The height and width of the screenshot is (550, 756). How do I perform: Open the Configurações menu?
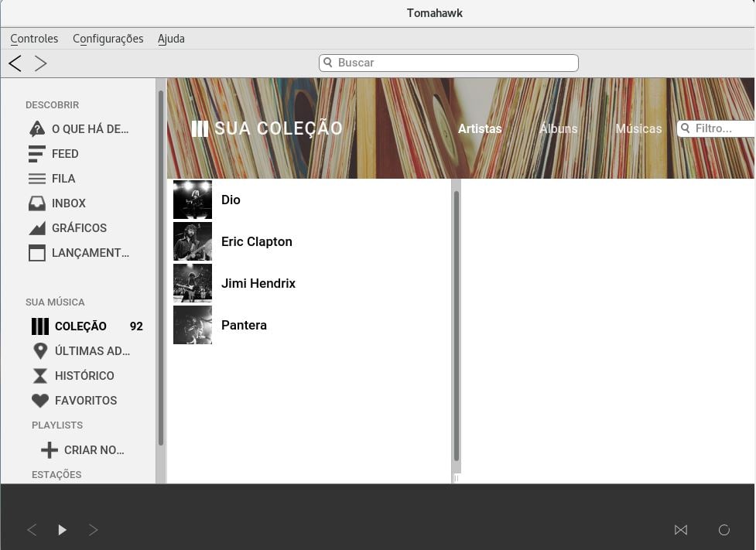click(x=108, y=39)
